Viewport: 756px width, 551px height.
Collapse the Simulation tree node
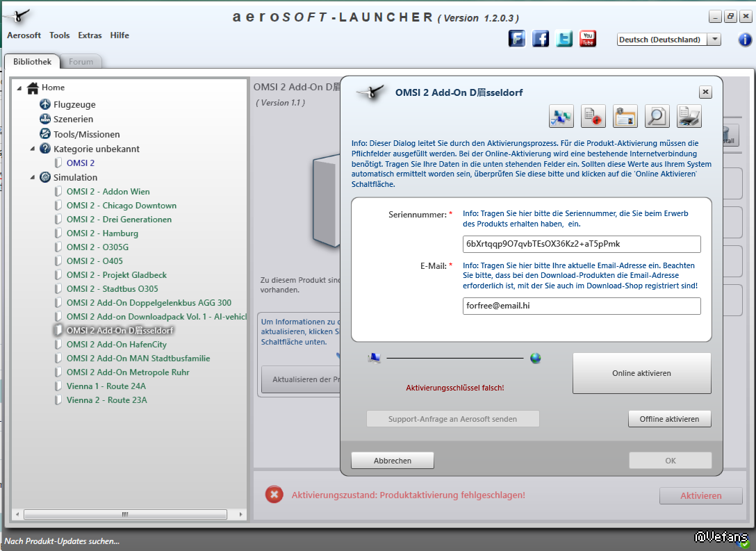[x=32, y=177]
